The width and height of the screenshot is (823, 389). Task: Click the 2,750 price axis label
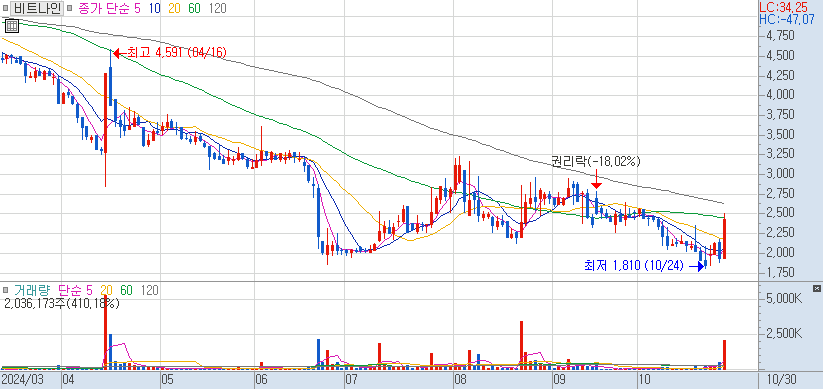[x=780, y=194]
